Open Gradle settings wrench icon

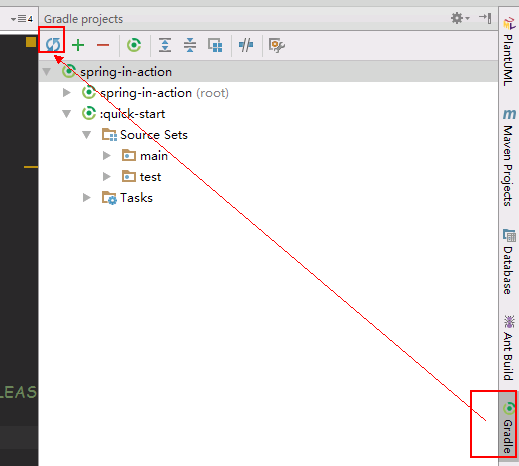[277, 45]
